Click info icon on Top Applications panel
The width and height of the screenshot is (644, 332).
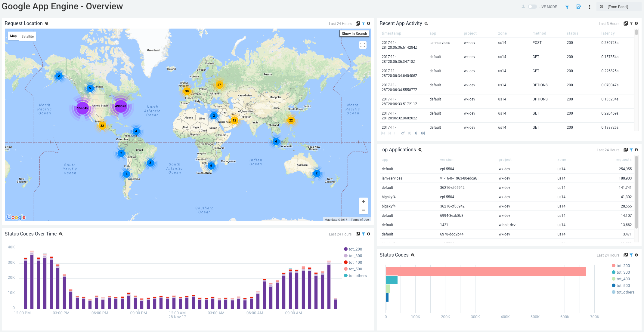pos(636,150)
